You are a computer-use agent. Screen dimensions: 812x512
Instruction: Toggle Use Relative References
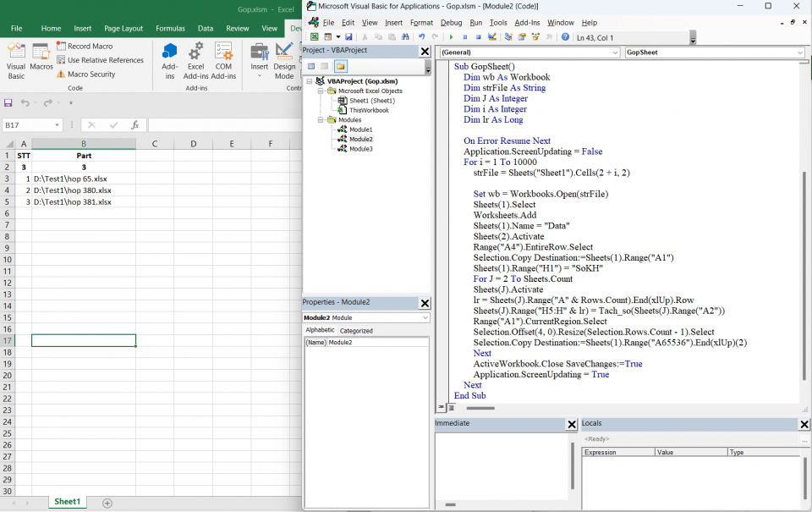pyautogui.click(x=100, y=60)
